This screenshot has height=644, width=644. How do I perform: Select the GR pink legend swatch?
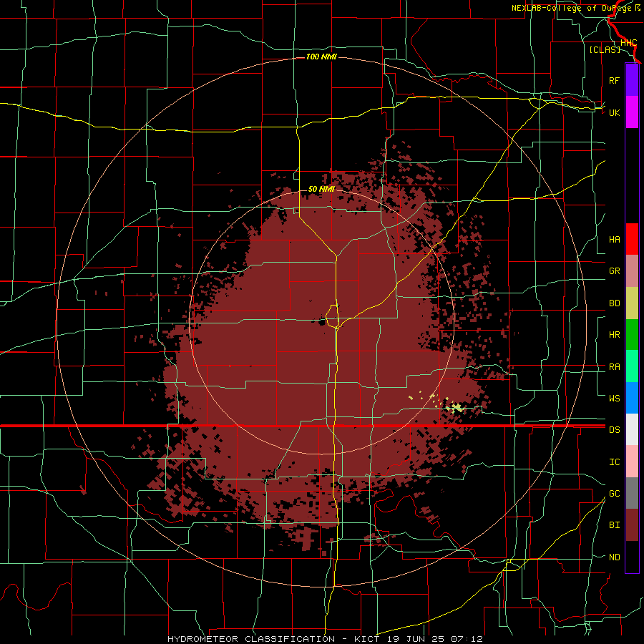[632, 271]
